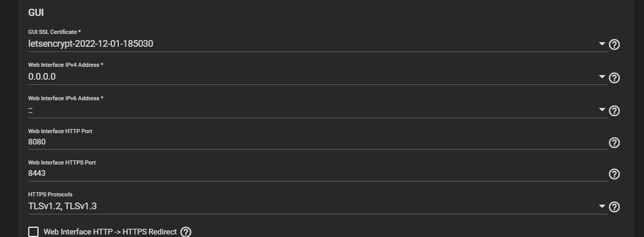Viewport: 644px width, 237px height.
Task: Open HTTPS Protocols dropdown arrow
Action: (x=602, y=207)
